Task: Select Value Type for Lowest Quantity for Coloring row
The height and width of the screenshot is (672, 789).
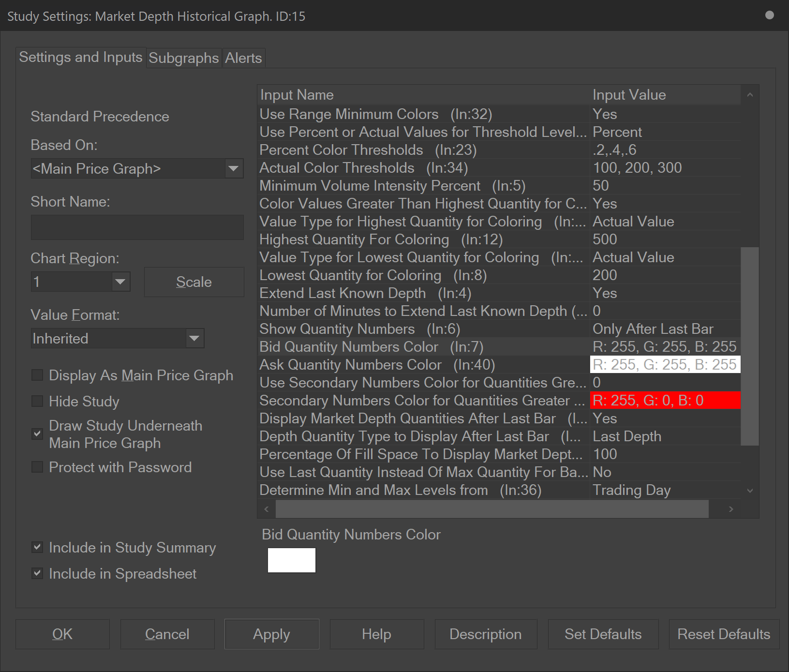Action: coord(499,257)
